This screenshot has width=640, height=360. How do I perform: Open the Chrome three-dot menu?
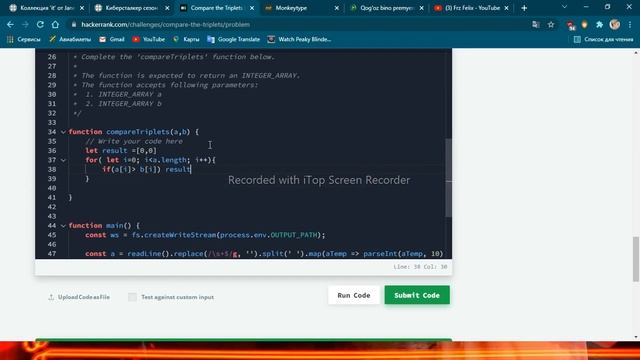pyautogui.click(x=630, y=24)
